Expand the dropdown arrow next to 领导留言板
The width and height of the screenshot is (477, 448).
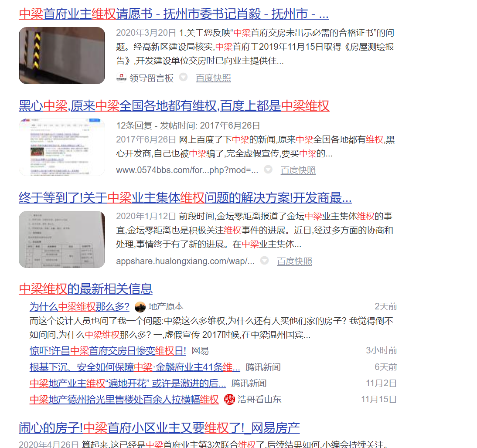[183, 77]
